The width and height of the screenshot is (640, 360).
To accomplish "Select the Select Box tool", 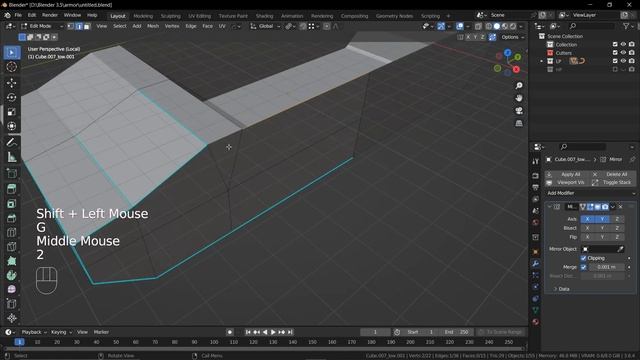I will (12, 53).
